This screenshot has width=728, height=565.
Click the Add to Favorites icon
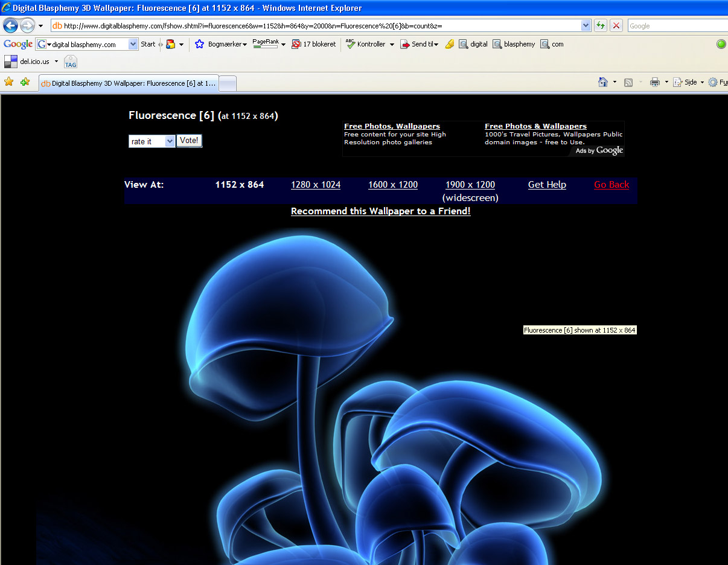click(x=25, y=82)
